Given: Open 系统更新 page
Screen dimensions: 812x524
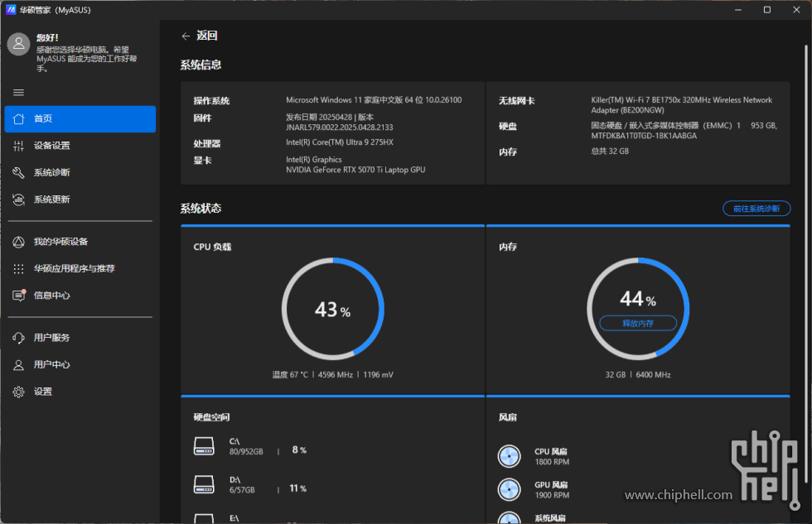Looking at the screenshot, I should (x=80, y=200).
